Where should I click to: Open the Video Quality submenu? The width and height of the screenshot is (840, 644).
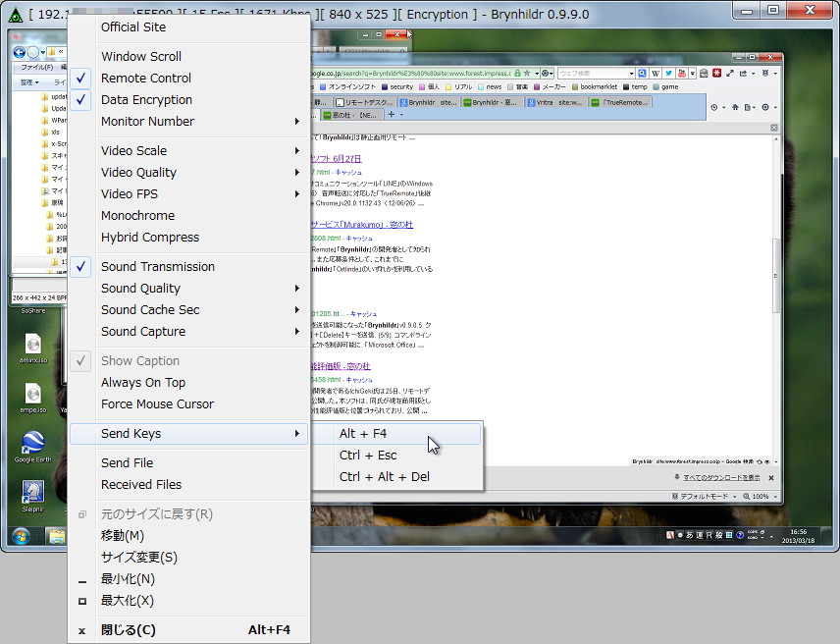[188, 172]
